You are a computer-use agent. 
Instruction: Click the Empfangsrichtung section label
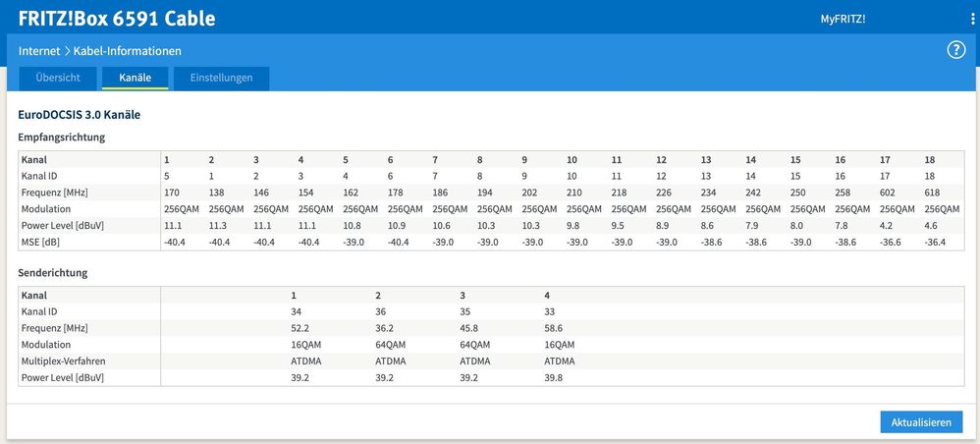click(x=61, y=137)
